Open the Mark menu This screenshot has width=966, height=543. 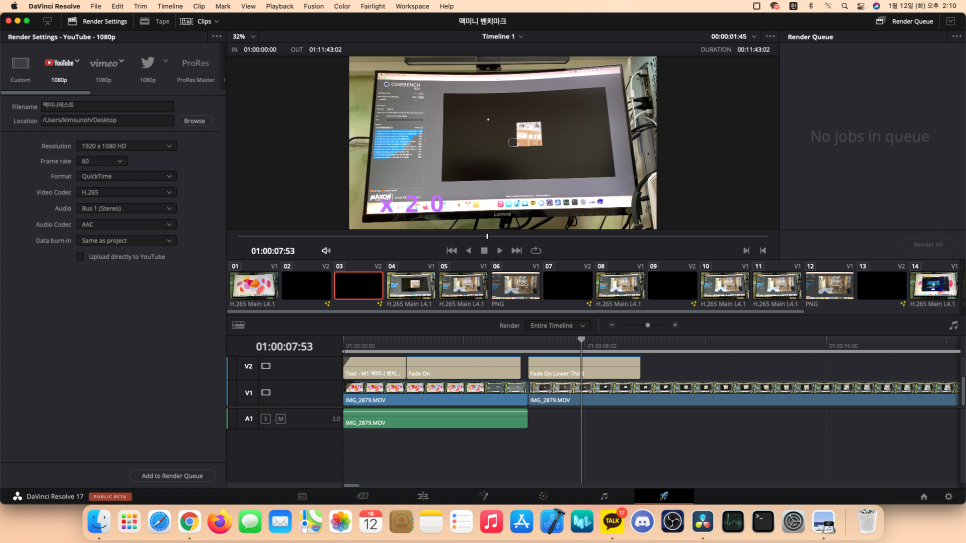pos(223,6)
